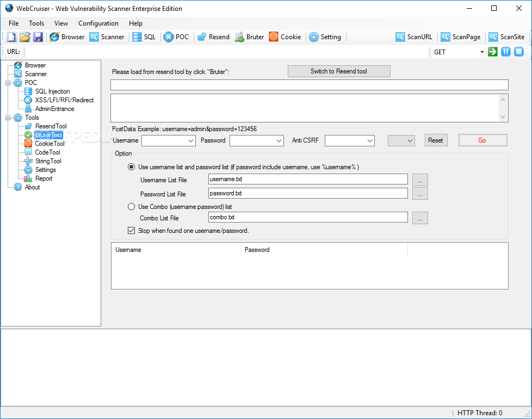Open the Anti CSRF dropdown
This screenshot has height=419, width=532.
point(370,140)
